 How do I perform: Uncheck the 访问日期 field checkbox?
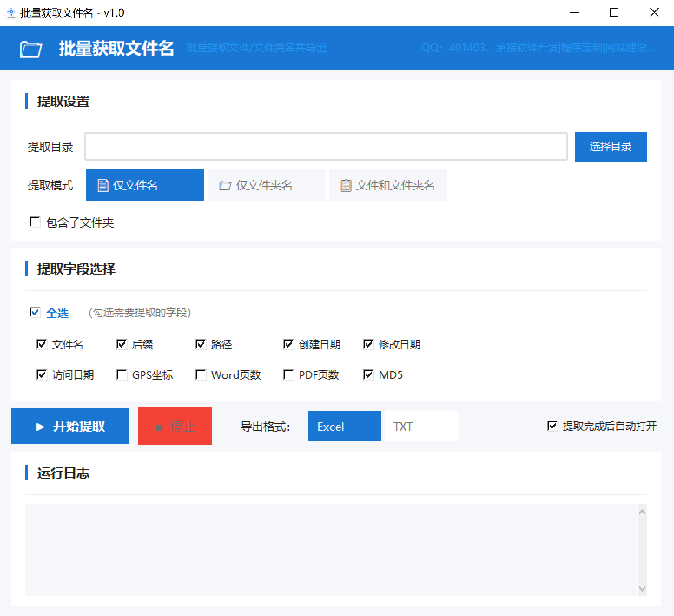[x=42, y=375]
